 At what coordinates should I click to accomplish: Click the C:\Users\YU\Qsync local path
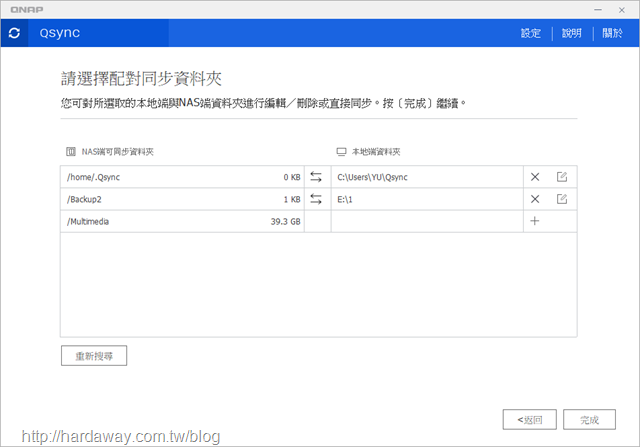[x=372, y=177]
